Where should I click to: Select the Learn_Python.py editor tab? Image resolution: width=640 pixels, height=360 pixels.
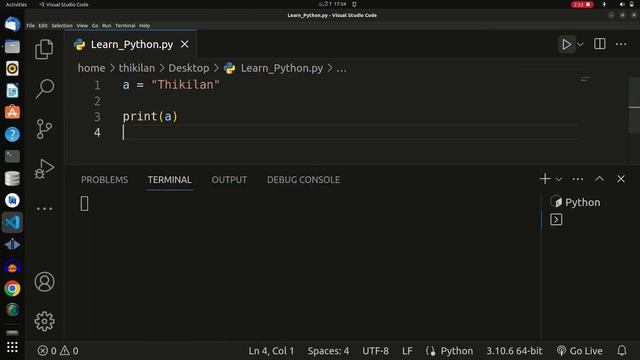[131, 44]
